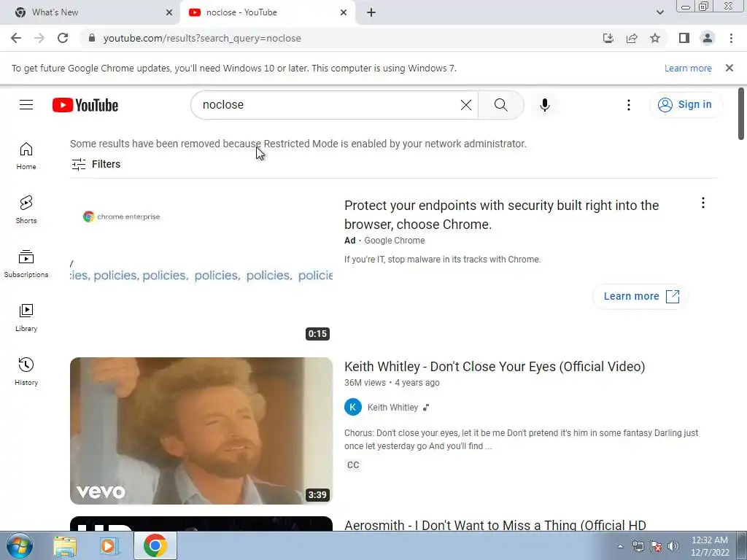This screenshot has height=560, width=747.
Task: Show hidden system tray icons
Action: (620, 546)
